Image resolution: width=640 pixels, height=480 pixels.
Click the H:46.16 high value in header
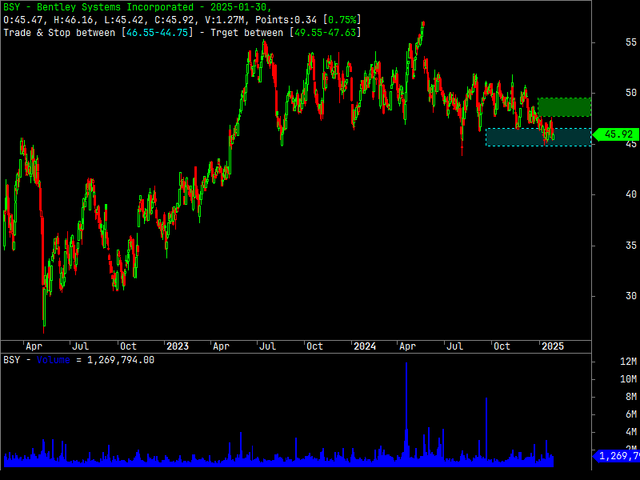(73, 20)
